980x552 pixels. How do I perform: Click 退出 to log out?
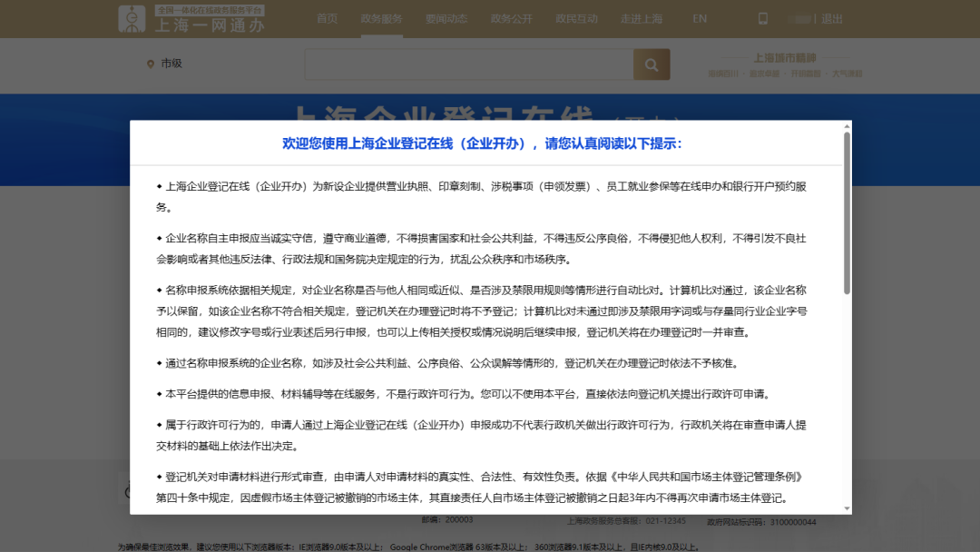pos(831,18)
